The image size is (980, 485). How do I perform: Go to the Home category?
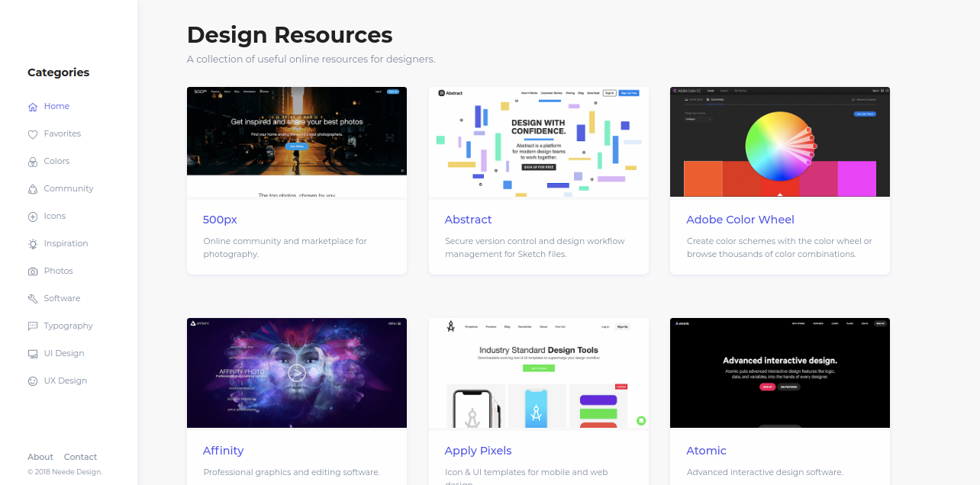[x=56, y=106]
